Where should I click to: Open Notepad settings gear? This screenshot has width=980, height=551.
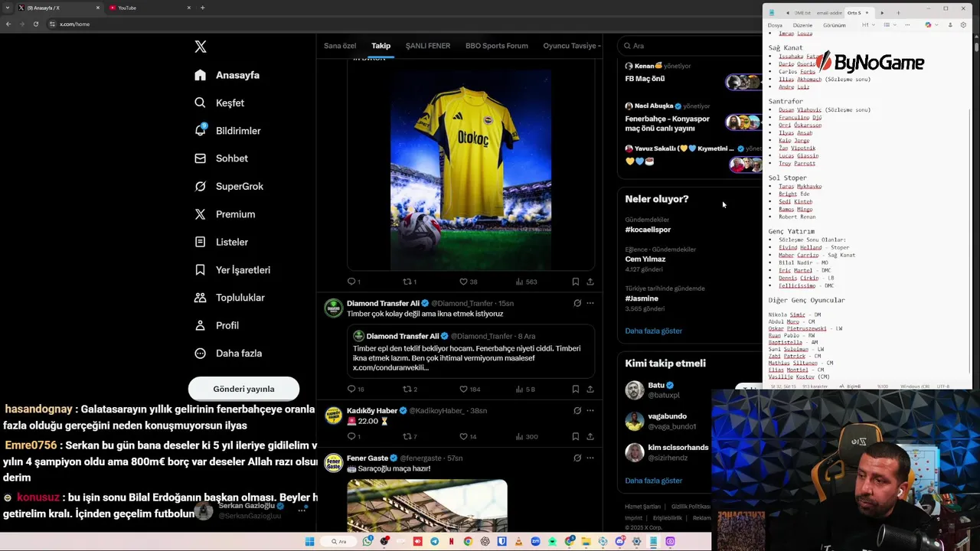[963, 25]
